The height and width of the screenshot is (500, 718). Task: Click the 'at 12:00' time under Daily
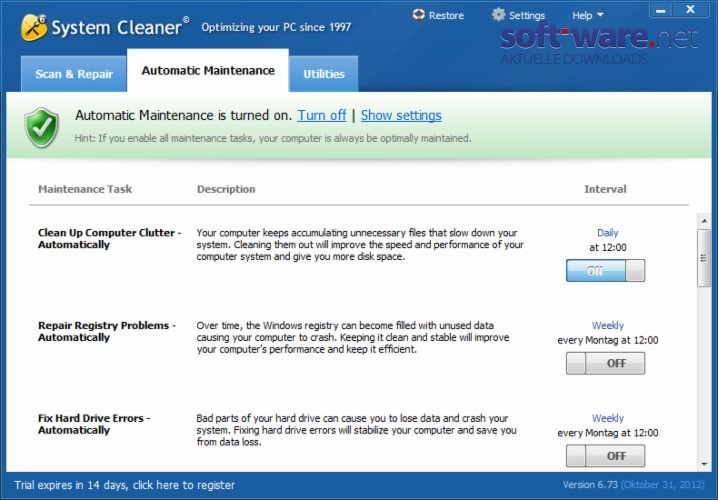pos(608,248)
